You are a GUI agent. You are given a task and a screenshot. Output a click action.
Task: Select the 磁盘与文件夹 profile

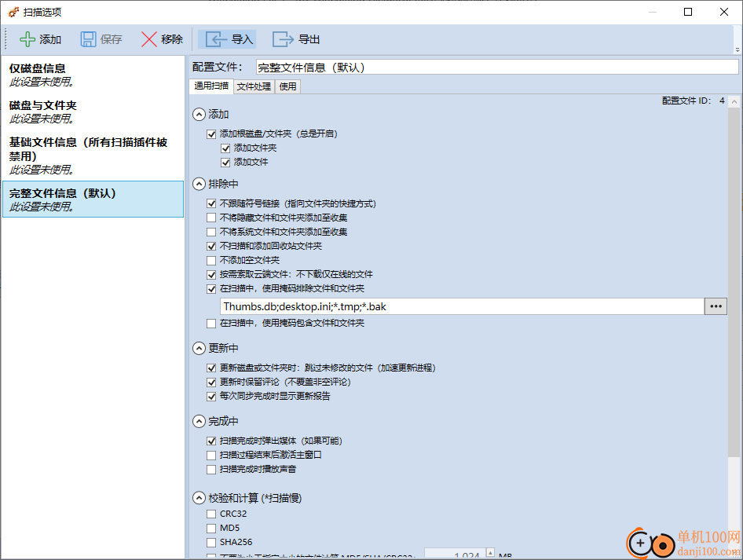tap(93, 112)
